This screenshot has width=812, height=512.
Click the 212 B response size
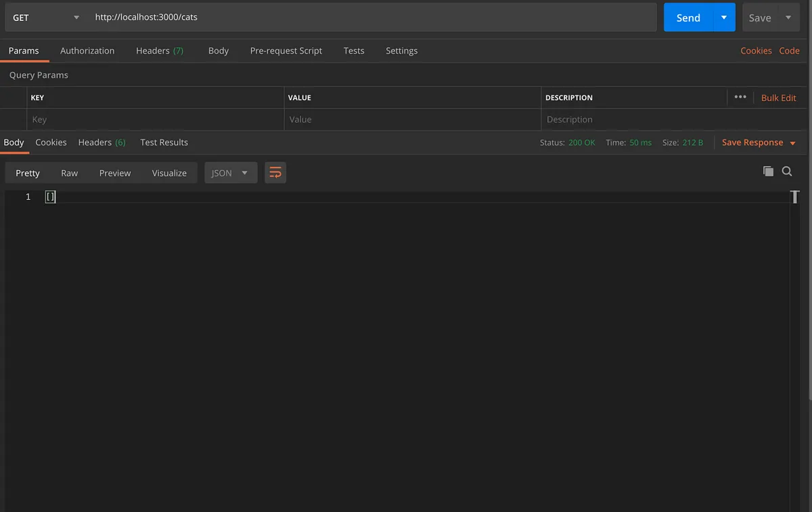coord(692,143)
